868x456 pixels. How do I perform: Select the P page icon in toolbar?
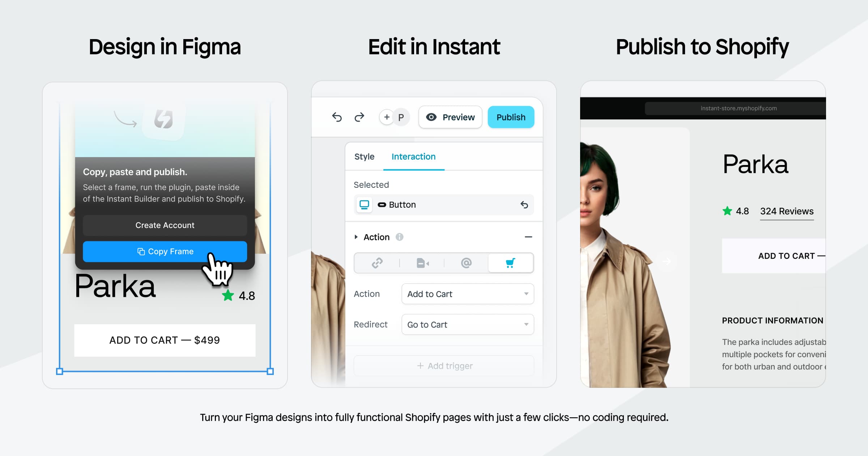pyautogui.click(x=403, y=117)
